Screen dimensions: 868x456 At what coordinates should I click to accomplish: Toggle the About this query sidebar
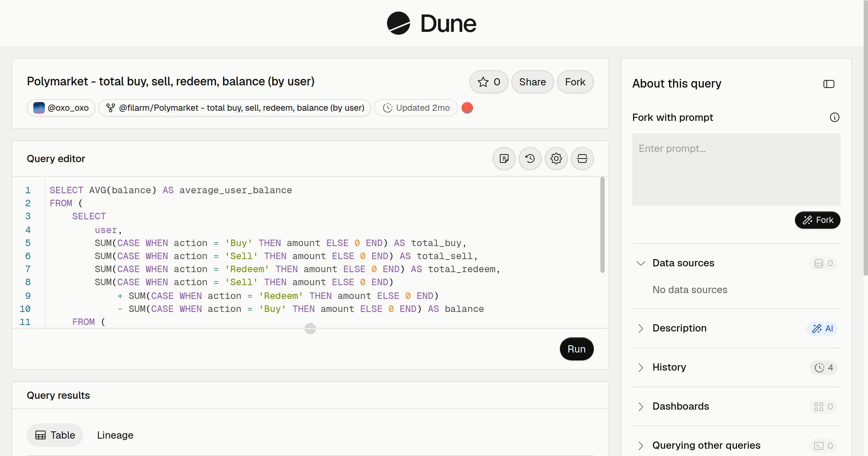[829, 84]
